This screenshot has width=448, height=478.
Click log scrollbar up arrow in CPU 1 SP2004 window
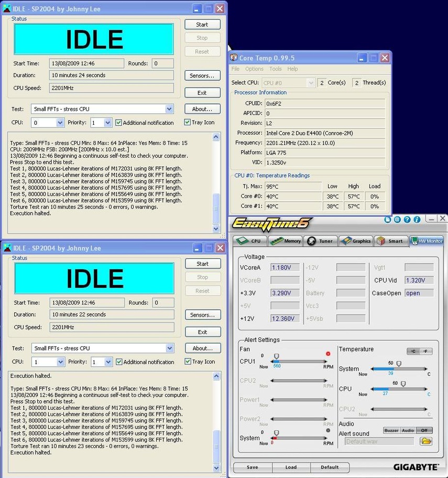coord(216,376)
